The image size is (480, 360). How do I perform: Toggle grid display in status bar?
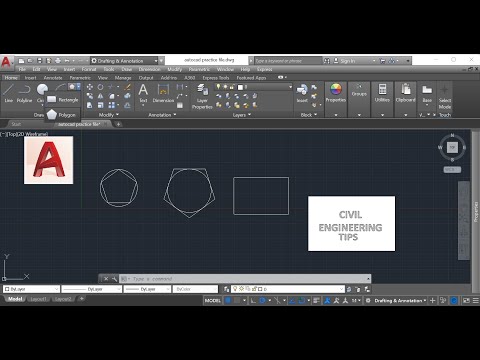tap(228, 300)
